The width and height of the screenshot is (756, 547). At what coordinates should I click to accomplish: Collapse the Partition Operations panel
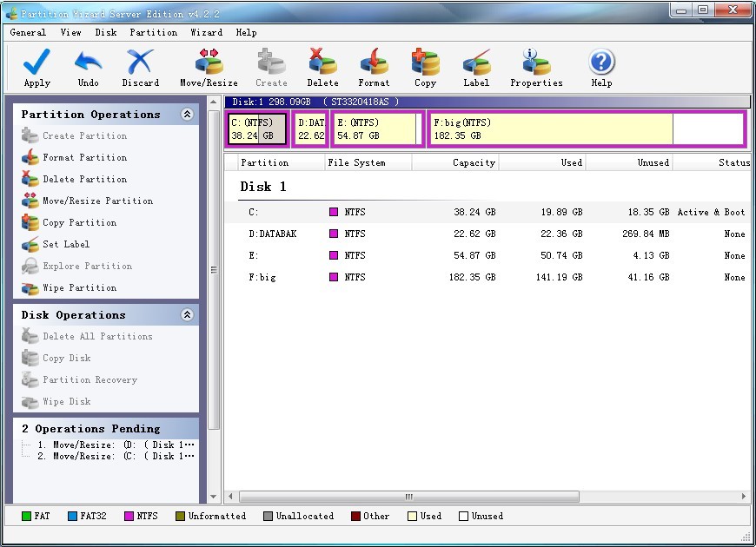tap(187, 115)
